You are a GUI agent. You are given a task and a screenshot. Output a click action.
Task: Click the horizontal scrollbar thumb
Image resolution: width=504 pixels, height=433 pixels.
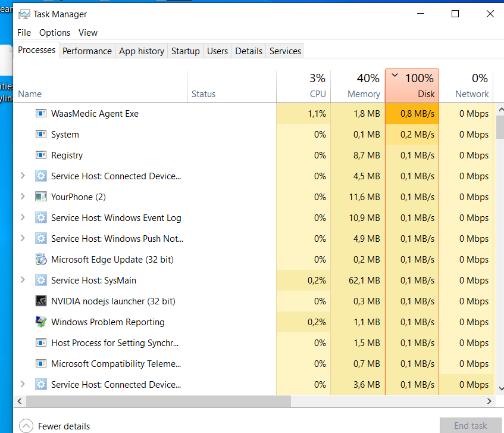point(158,401)
